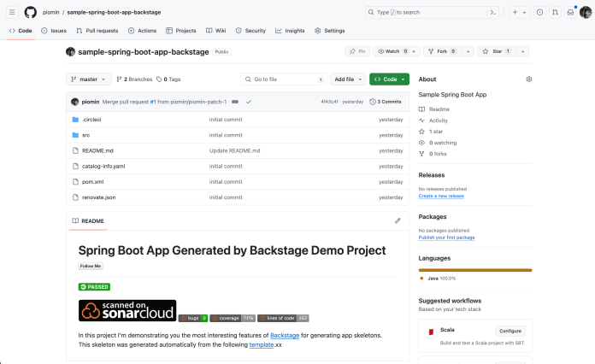The image size is (595, 364).
Task: Open the green Code dropdown
Action: (x=389, y=79)
